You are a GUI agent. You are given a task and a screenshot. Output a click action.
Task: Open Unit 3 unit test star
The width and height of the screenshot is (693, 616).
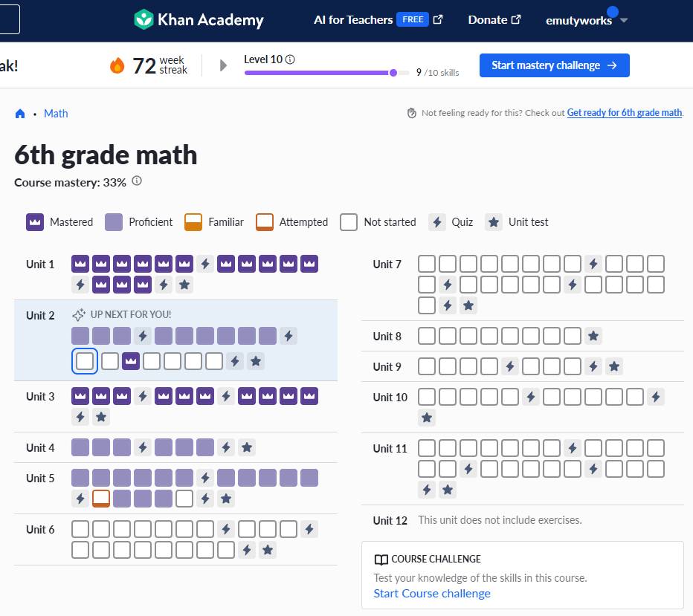pyautogui.click(x=101, y=417)
